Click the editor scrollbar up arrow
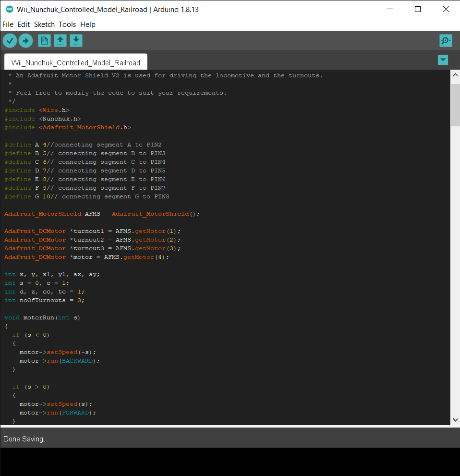Image resolution: width=460 pixels, height=476 pixels. [x=455, y=74]
